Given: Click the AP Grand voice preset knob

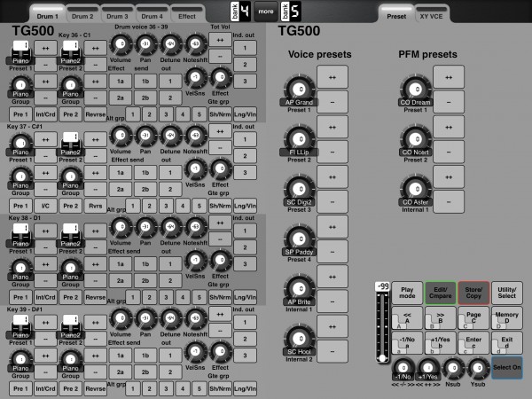Looking at the screenshot, I should click(x=299, y=90).
